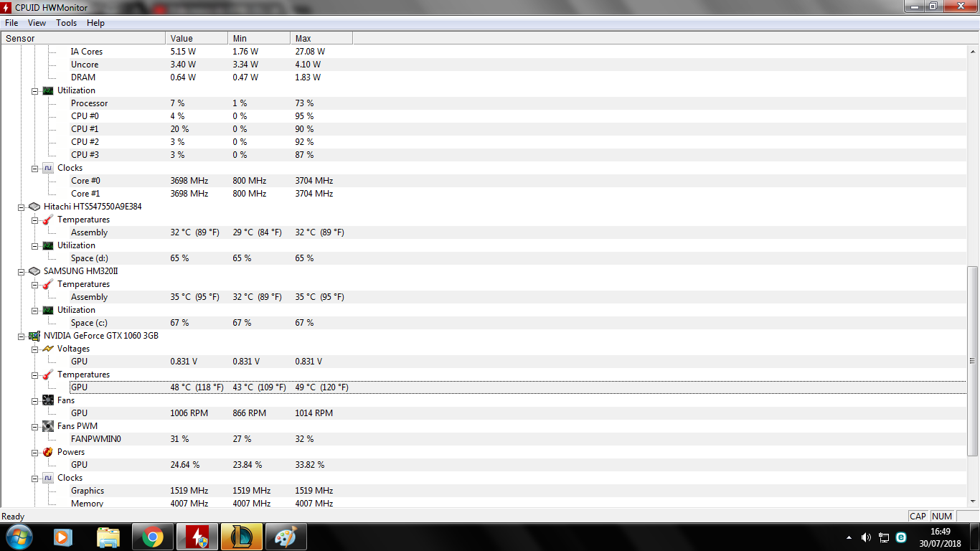Open the View menu
The image size is (980, 551).
point(37,23)
